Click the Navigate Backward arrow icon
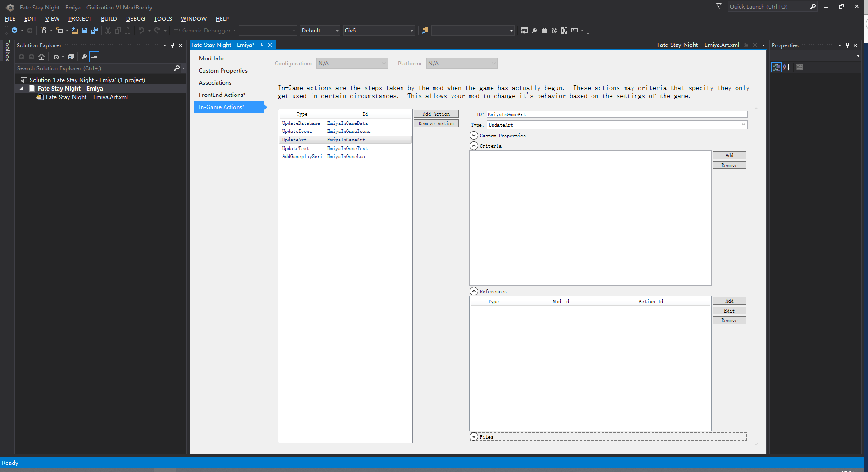This screenshot has height=472, width=868. click(x=14, y=31)
